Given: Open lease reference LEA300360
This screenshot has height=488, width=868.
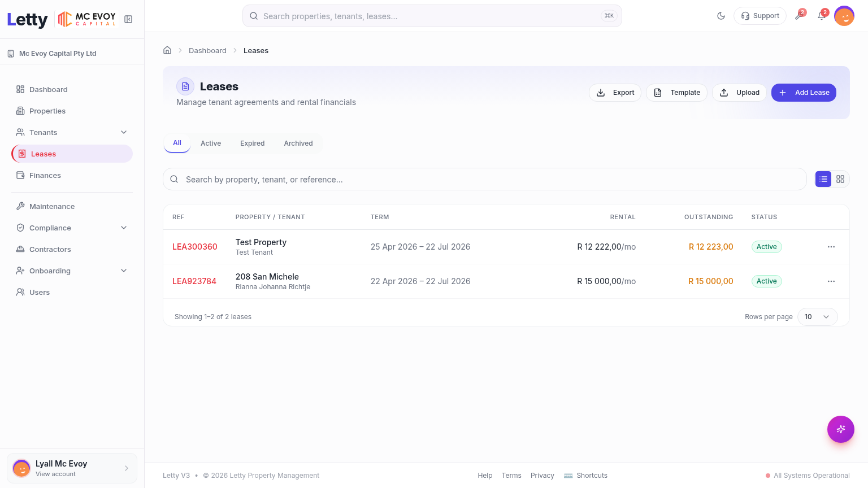Looking at the screenshot, I should pos(195,247).
